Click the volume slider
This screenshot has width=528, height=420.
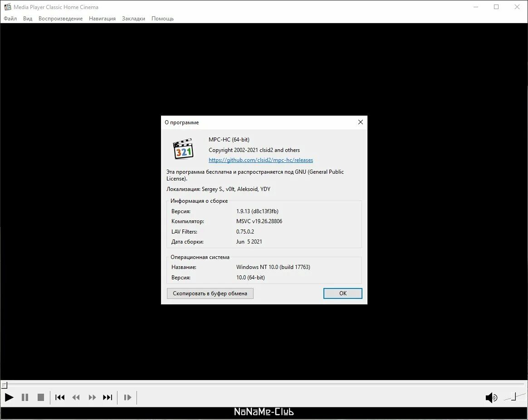pyautogui.click(x=514, y=397)
